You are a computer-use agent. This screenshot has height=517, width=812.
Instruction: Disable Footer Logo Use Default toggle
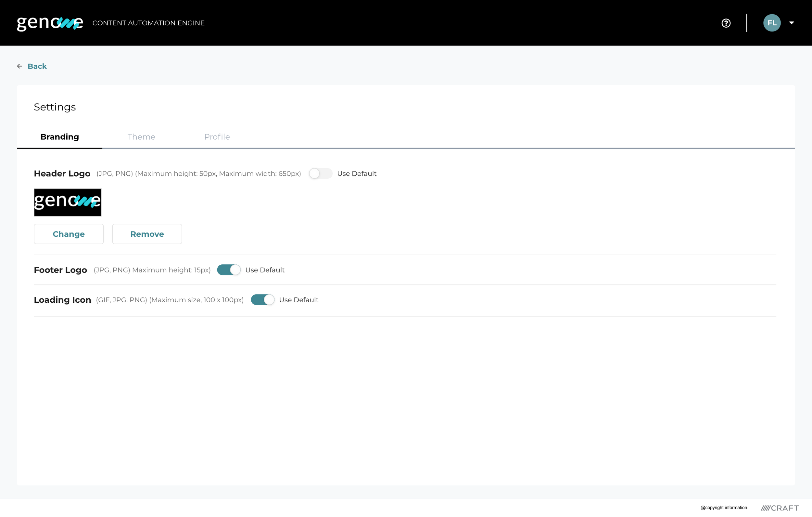[x=229, y=270]
